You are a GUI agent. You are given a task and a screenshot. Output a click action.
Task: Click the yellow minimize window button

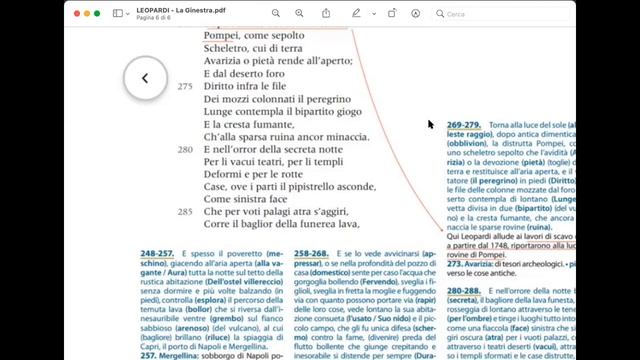click(87, 13)
